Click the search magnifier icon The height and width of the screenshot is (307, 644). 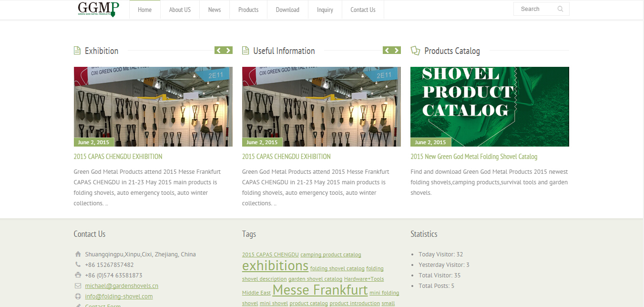[560, 9]
